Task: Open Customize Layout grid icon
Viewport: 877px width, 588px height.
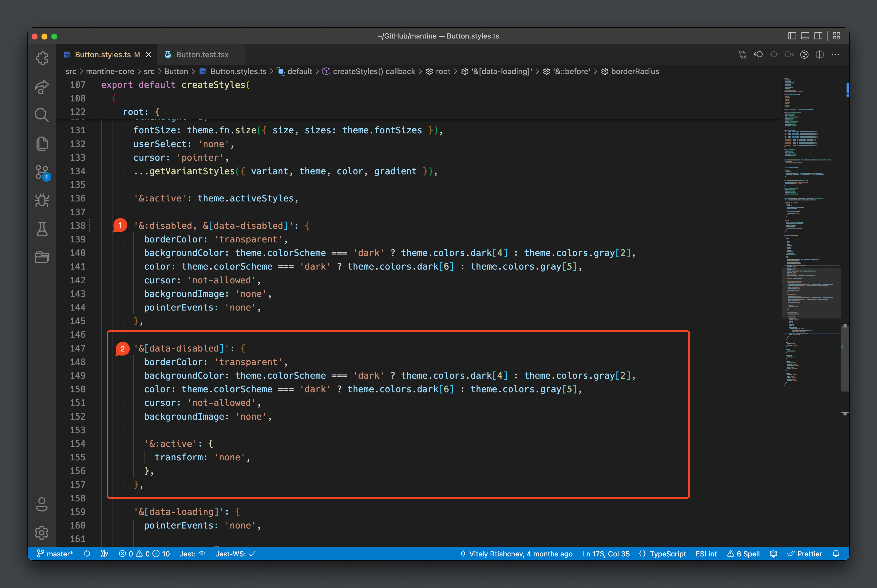Action: coord(837,36)
